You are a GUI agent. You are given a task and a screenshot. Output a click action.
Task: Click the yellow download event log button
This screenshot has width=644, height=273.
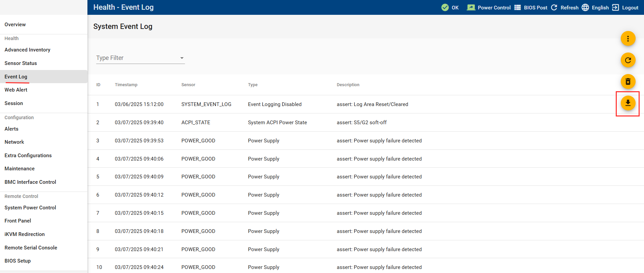tap(628, 103)
